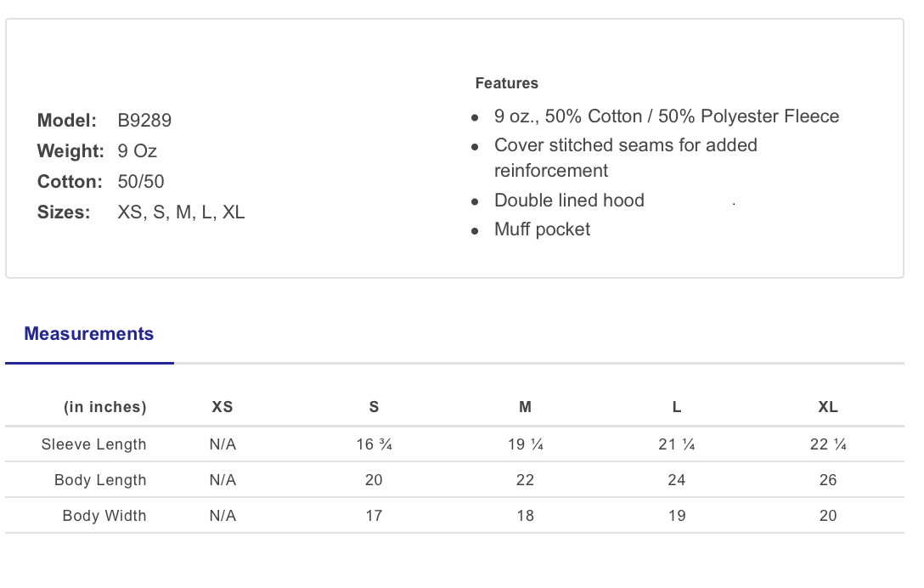924x588 pixels.
Task: Select the S size column header
Action: click(x=374, y=407)
